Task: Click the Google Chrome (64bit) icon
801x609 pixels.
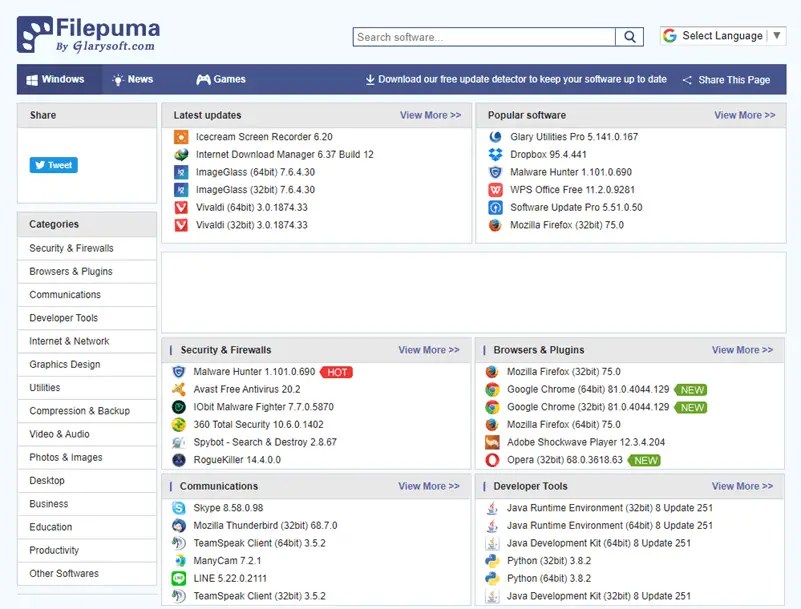Action: coord(492,389)
